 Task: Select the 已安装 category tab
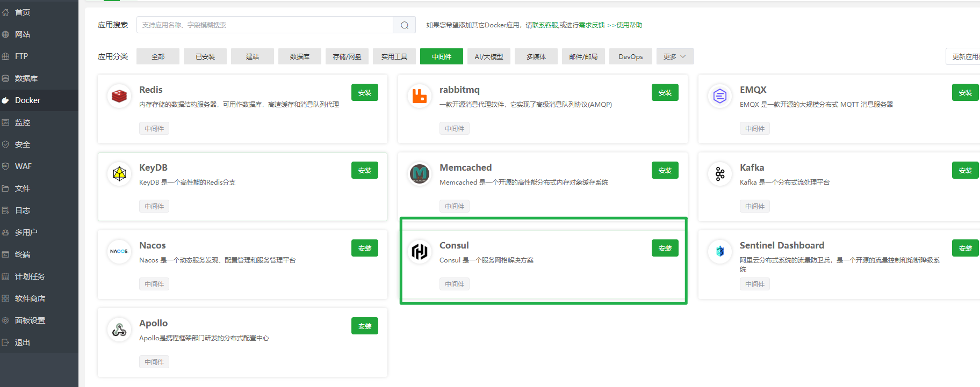(x=205, y=56)
